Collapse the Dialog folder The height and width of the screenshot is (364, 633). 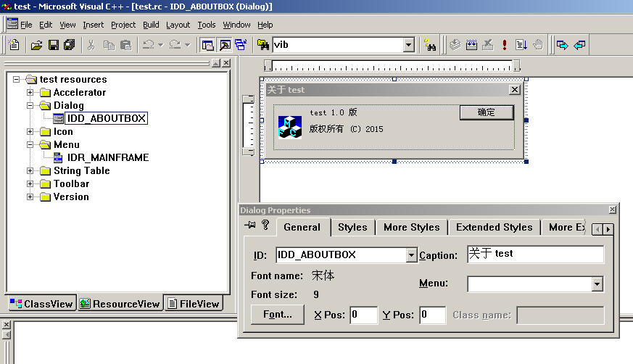pos(30,105)
